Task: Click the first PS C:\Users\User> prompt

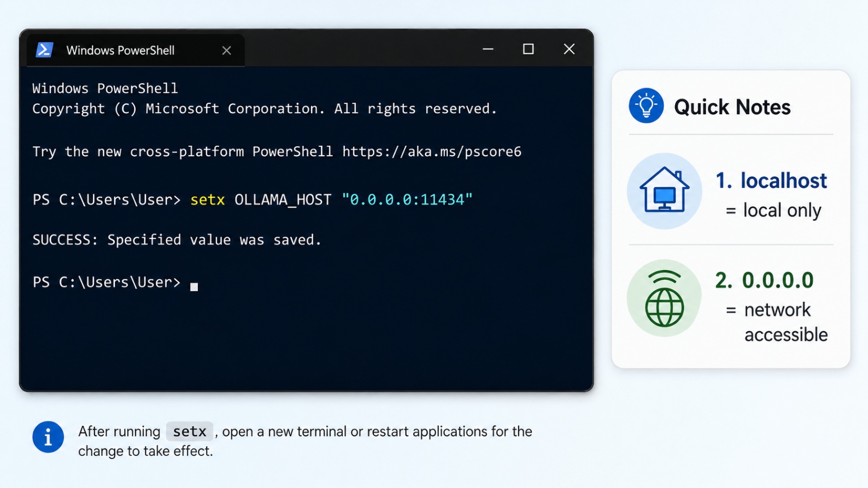Action: [106, 200]
